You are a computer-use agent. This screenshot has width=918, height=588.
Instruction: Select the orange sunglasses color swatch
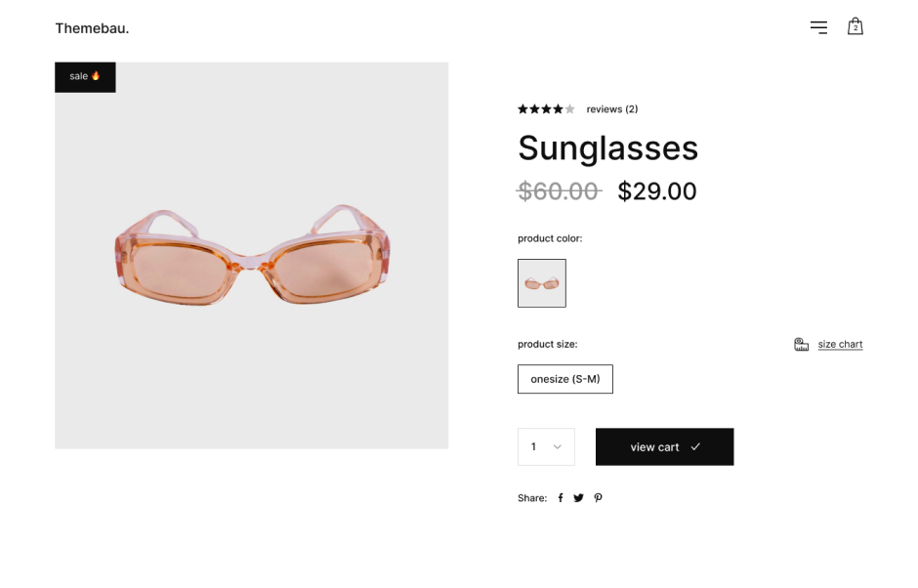pyautogui.click(x=542, y=283)
